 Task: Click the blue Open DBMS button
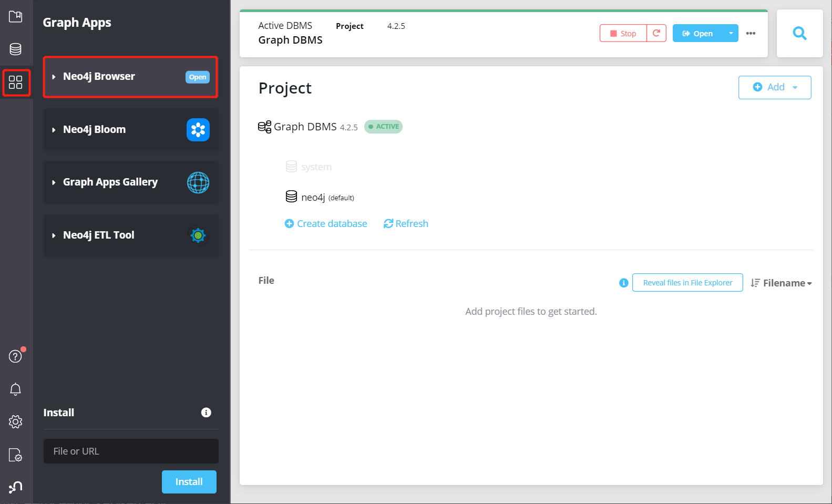(697, 33)
